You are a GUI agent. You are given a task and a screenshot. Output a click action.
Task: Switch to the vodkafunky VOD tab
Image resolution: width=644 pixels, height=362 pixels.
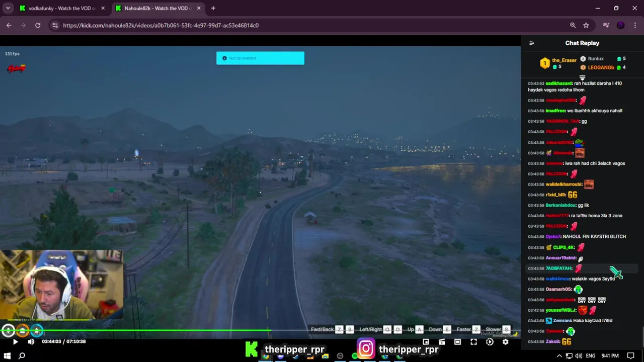[62, 8]
